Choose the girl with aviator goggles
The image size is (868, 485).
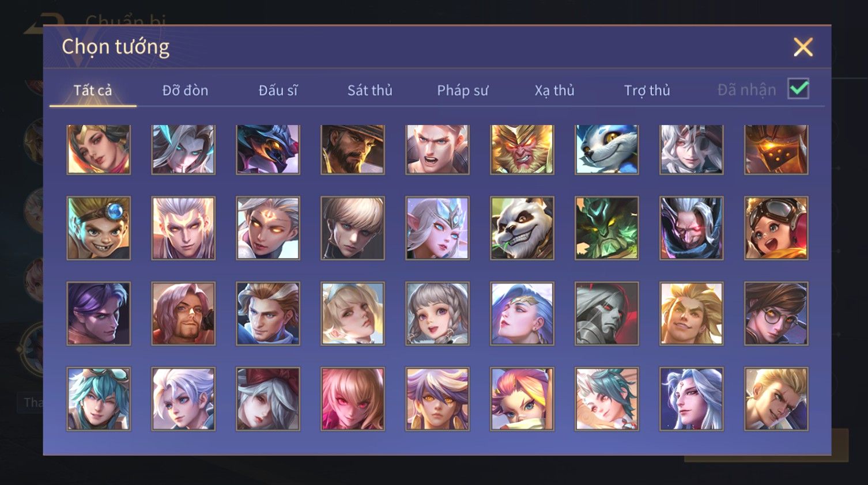click(x=776, y=228)
